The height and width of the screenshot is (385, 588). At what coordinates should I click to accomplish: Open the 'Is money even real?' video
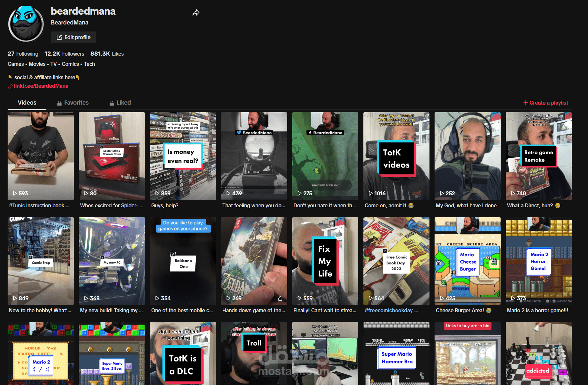183,156
